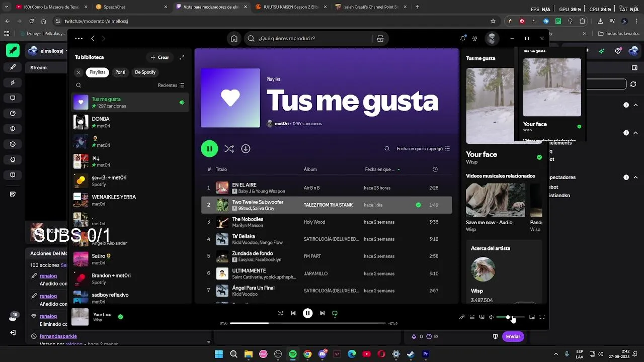Open renaloq link in Twitch mod actions
Screen dimensions: 644x362
(x=48, y=276)
